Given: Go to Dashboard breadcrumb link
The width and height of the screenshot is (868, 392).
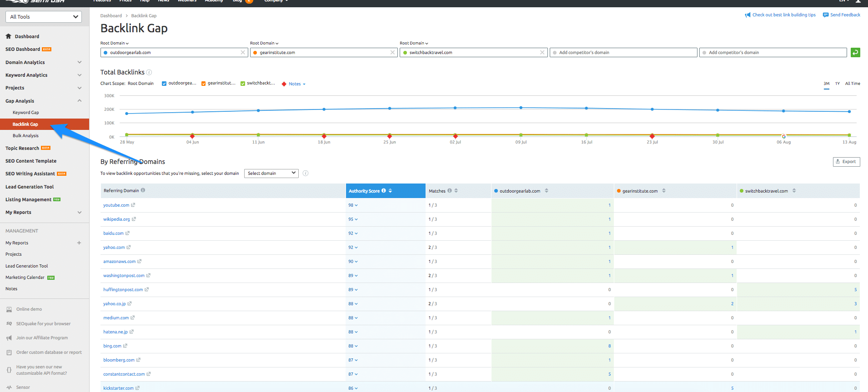Looking at the screenshot, I should pyautogui.click(x=111, y=16).
